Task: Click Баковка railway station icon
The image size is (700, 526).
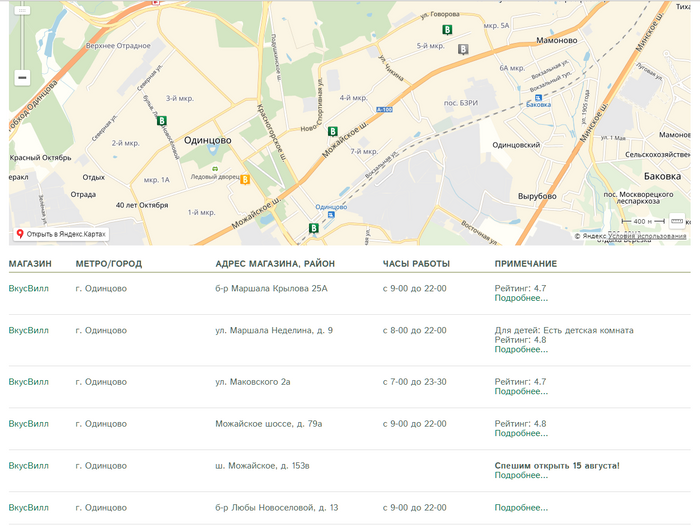Action: point(538,98)
